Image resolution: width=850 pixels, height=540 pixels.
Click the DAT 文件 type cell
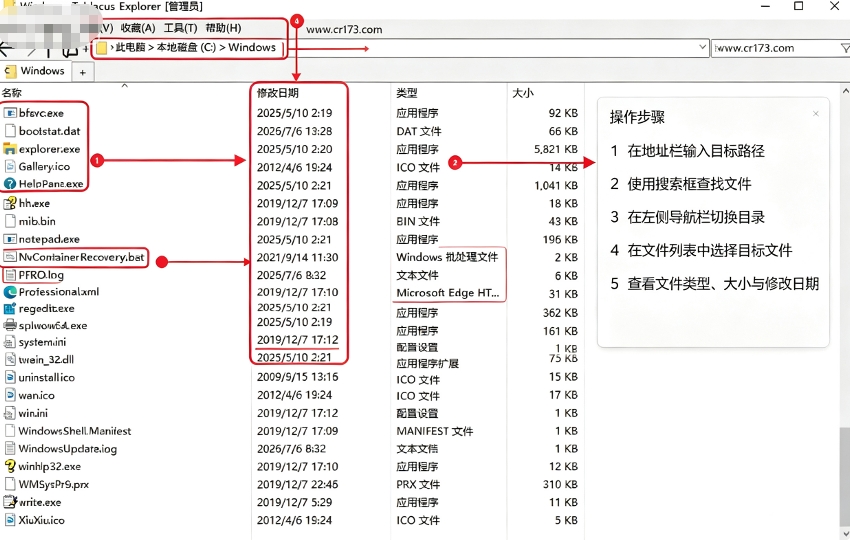[x=418, y=131]
